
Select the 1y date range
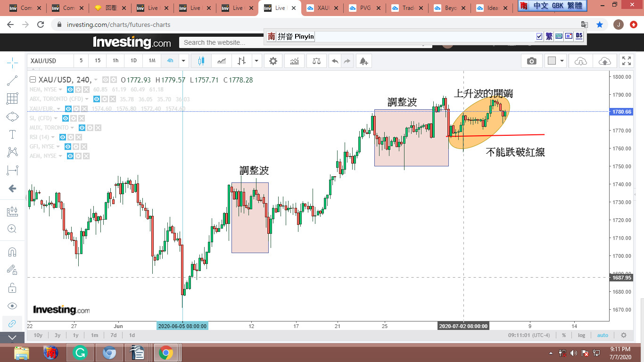(x=75, y=335)
